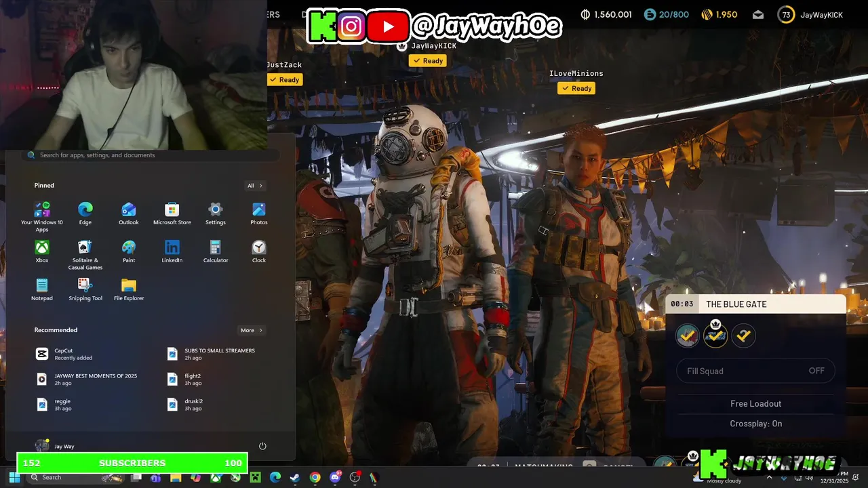Viewport: 868px width, 488px height.
Task: Select the first squad member ready icon
Action: pyautogui.click(x=687, y=335)
